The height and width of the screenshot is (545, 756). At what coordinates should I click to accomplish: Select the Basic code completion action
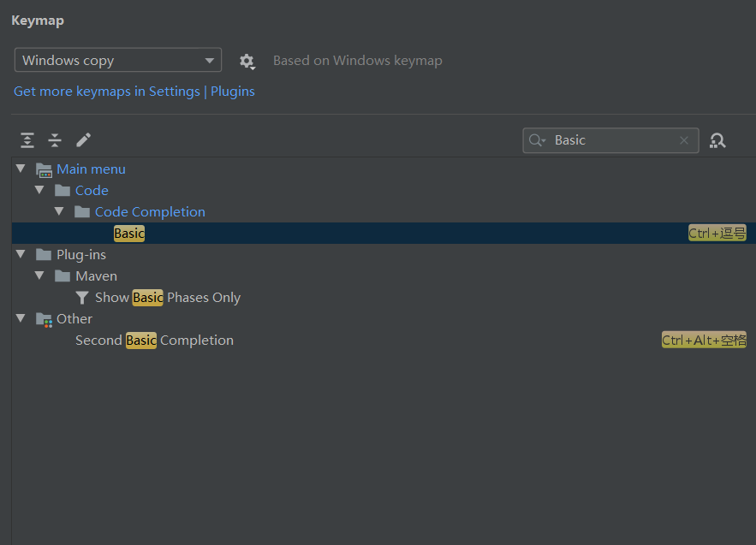[129, 234]
